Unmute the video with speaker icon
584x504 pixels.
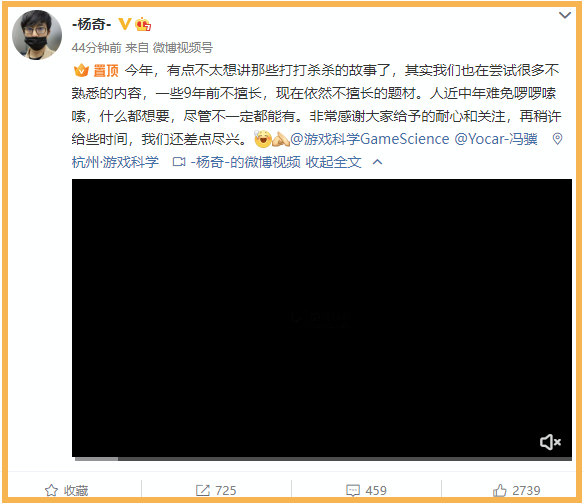tap(550, 442)
